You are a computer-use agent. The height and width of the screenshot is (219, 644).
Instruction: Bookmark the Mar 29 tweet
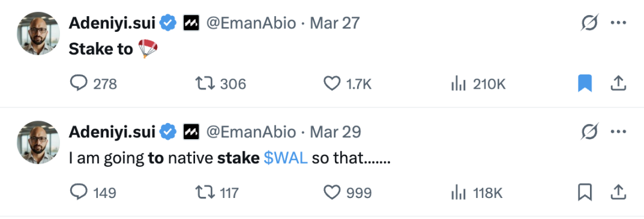(x=585, y=192)
